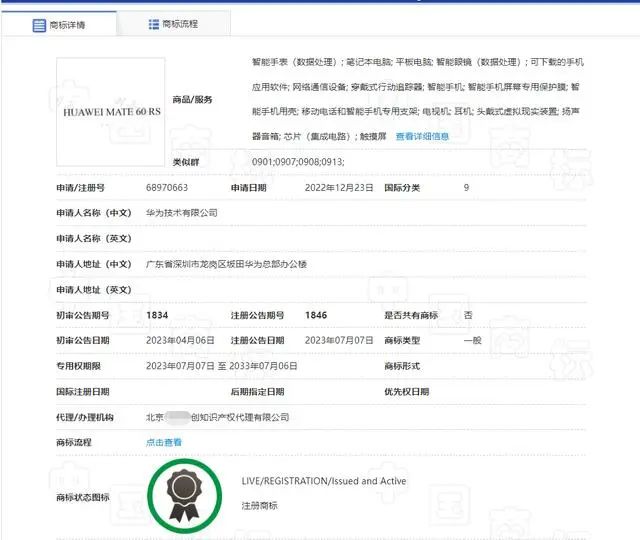The height and width of the screenshot is (540, 640).
Task: Click the 点击查看 trademark process link
Action: (x=164, y=442)
